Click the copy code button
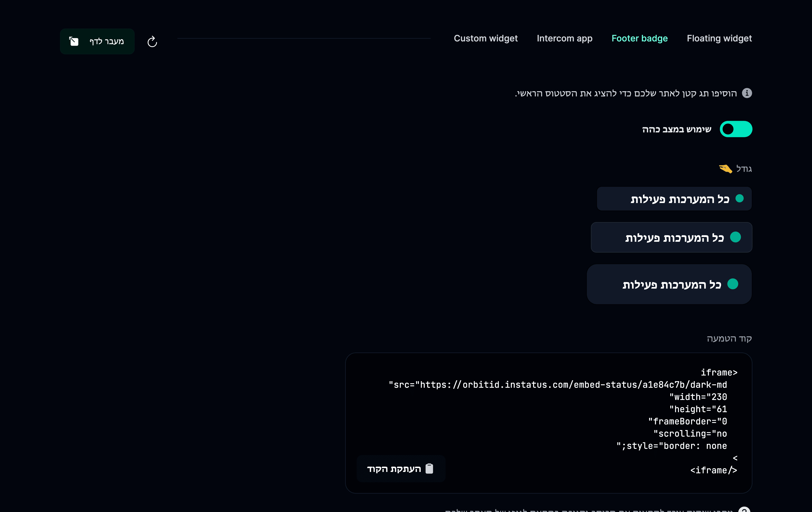Image resolution: width=812 pixels, height=512 pixels. pyautogui.click(x=401, y=469)
